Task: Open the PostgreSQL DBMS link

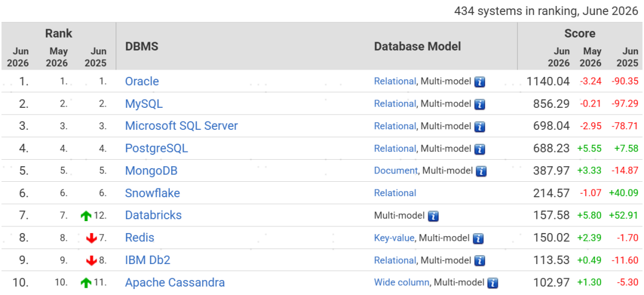Action: coord(156,148)
